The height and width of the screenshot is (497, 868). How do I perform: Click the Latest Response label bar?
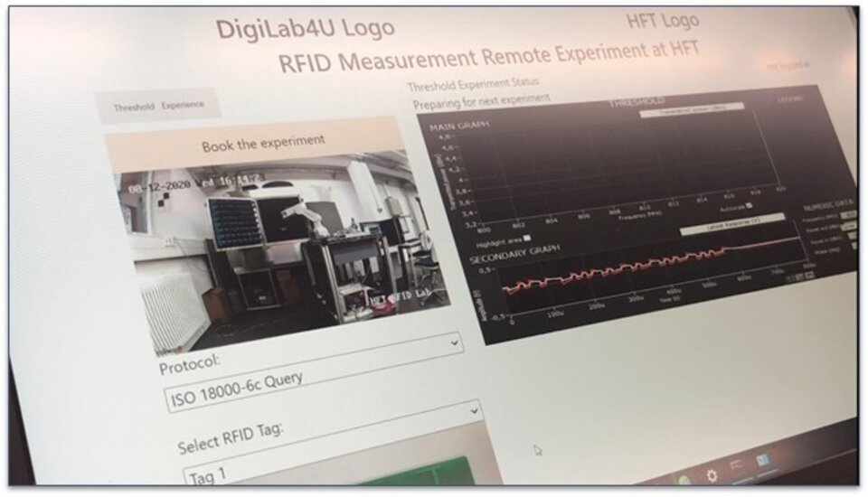pyautogui.click(x=731, y=226)
